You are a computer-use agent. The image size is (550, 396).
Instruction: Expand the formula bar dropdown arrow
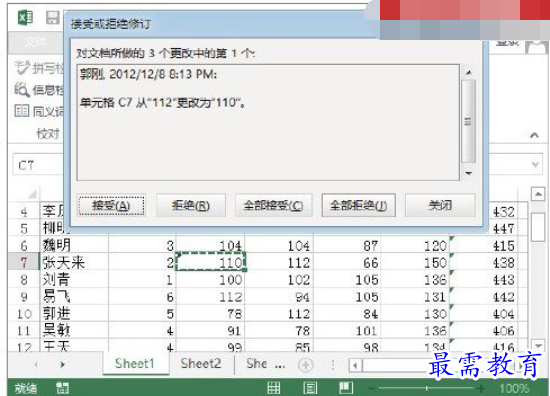coord(535,164)
